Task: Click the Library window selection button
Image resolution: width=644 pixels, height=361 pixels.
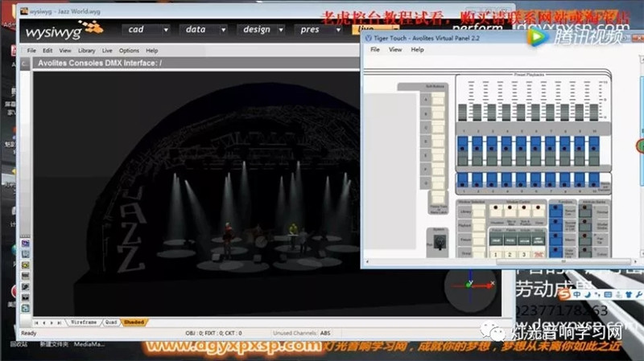Action: [x=478, y=211]
